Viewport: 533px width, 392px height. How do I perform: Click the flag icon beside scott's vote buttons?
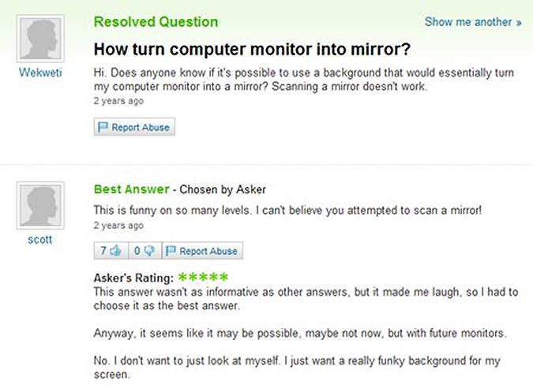coord(171,251)
